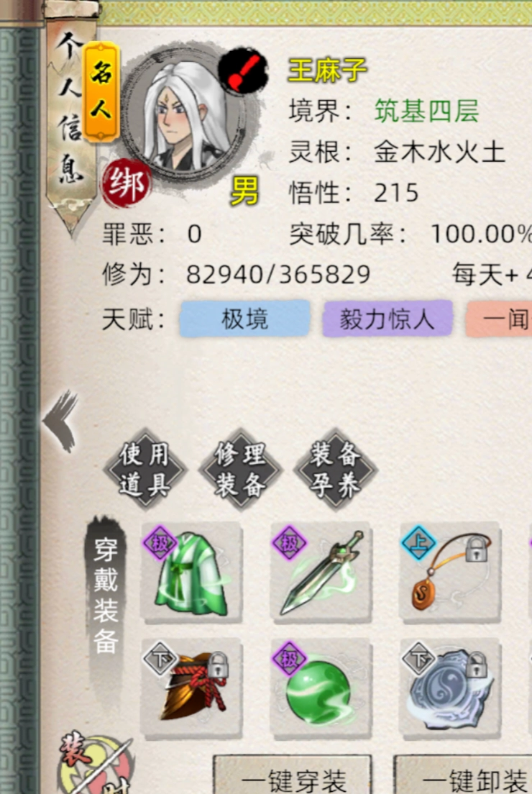Select the 极境 talent tag
The height and width of the screenshot is (794, 532).
[x=245, y=319]
